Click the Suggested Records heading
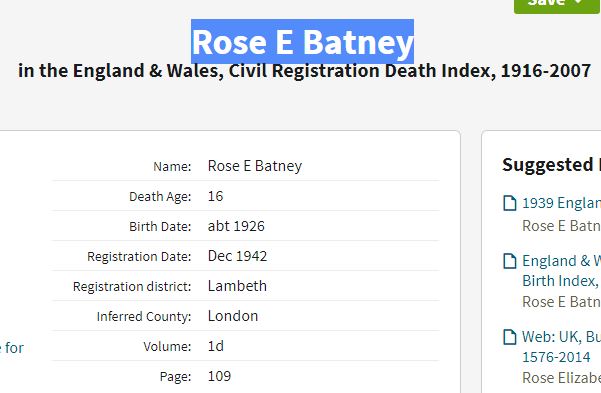Viewport: 601px width, 393px height. point(552,165)
